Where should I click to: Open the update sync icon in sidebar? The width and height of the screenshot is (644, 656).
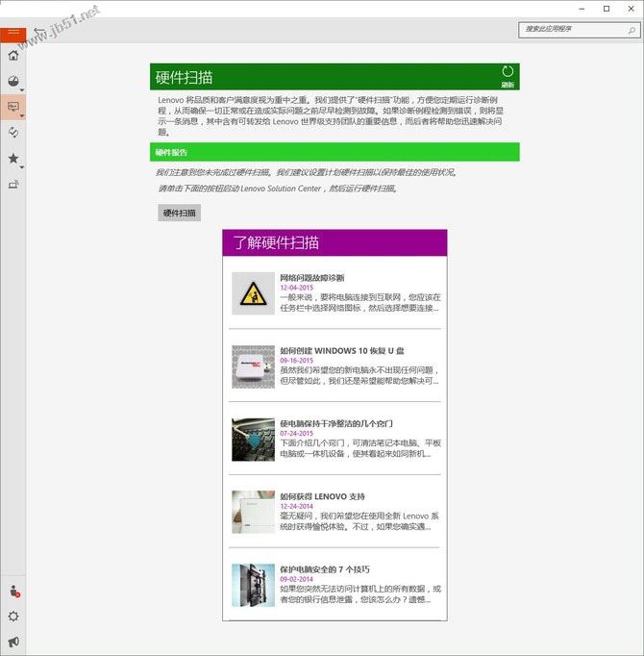pyautogui.click(x=13, y=132)
